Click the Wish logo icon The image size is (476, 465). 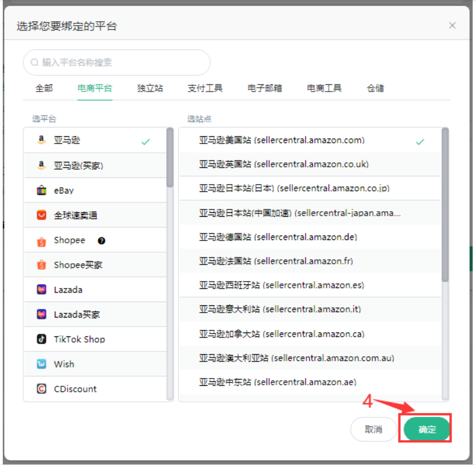(41, 364)
